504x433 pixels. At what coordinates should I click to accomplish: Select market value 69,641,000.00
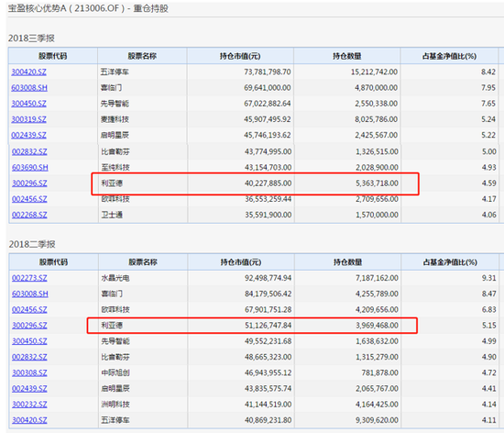pyautogui.click(x=268, y=87)
